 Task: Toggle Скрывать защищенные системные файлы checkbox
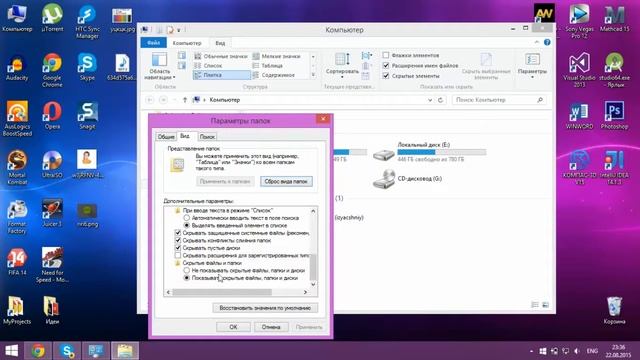tap(178, 233)
